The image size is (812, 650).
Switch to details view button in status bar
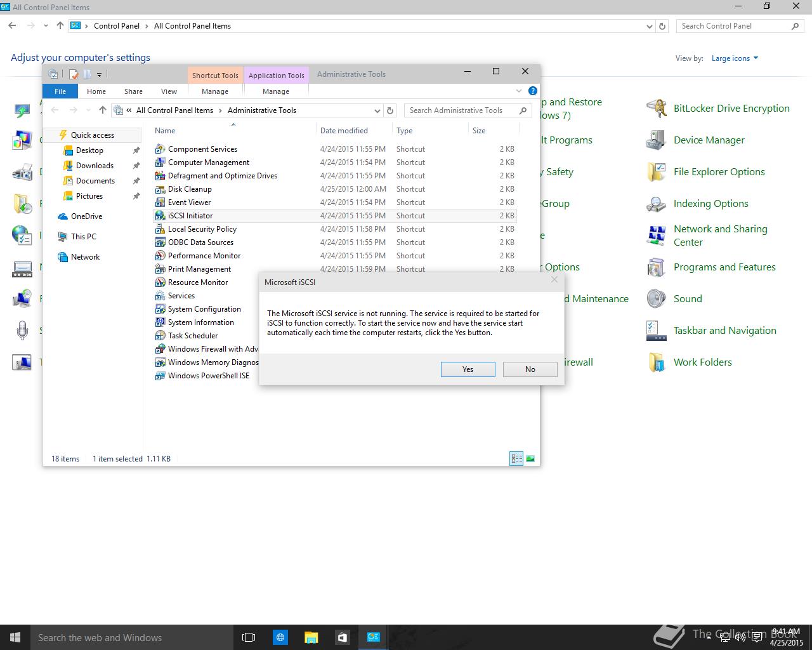[516, 458]
